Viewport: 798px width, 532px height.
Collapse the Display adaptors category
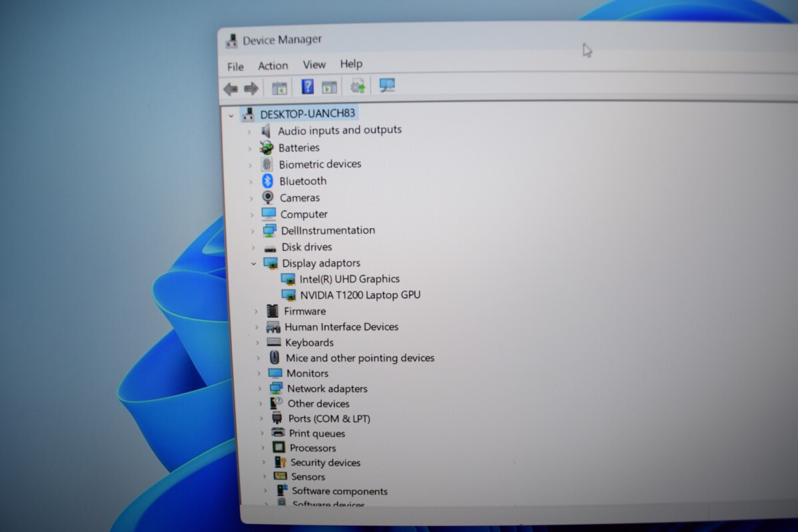(x=253, y=264)
